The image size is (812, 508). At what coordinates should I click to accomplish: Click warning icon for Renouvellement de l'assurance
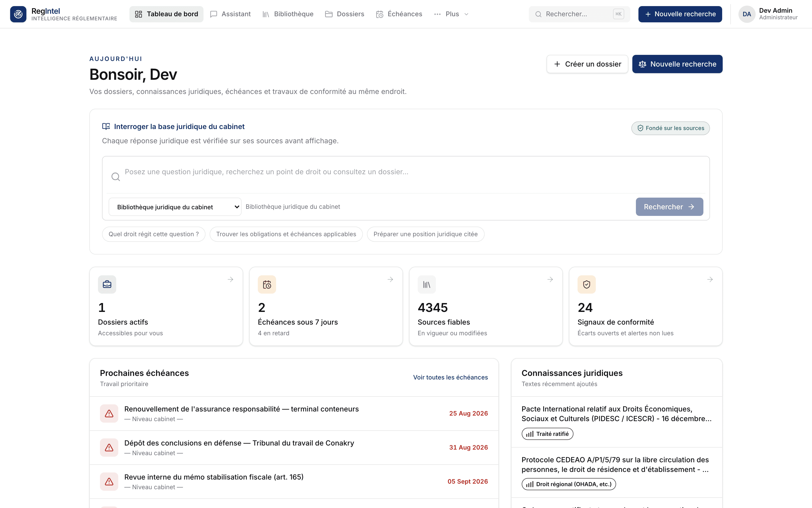tap(109, 414)
